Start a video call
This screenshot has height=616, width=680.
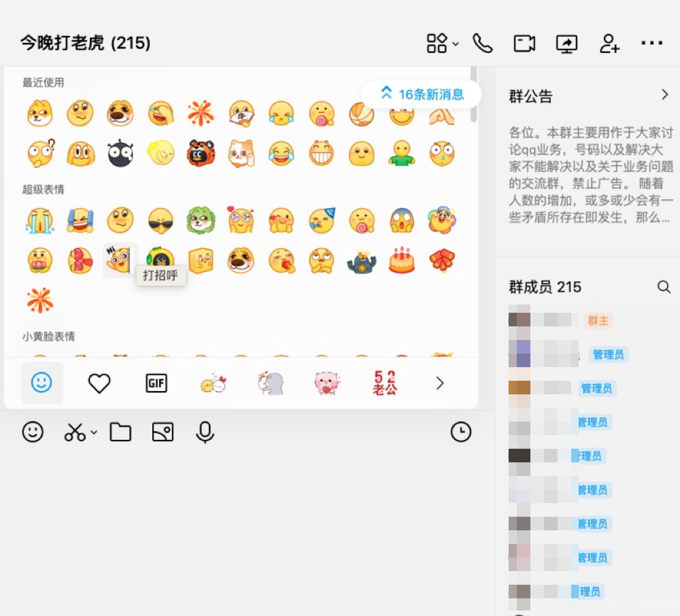pos(524,43)
